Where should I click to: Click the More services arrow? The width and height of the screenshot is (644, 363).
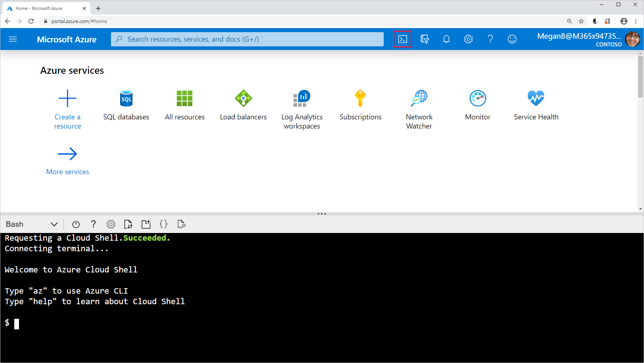pyautogui.click(x=68, y=154)
